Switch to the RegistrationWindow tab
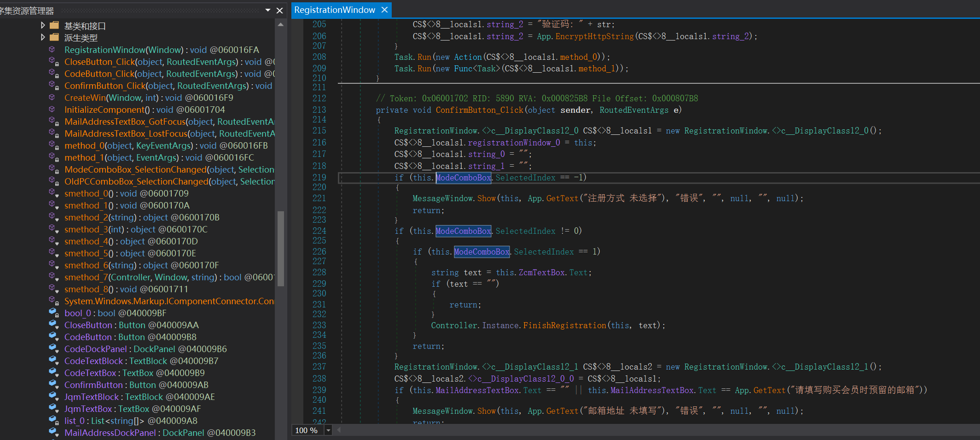 335,10
